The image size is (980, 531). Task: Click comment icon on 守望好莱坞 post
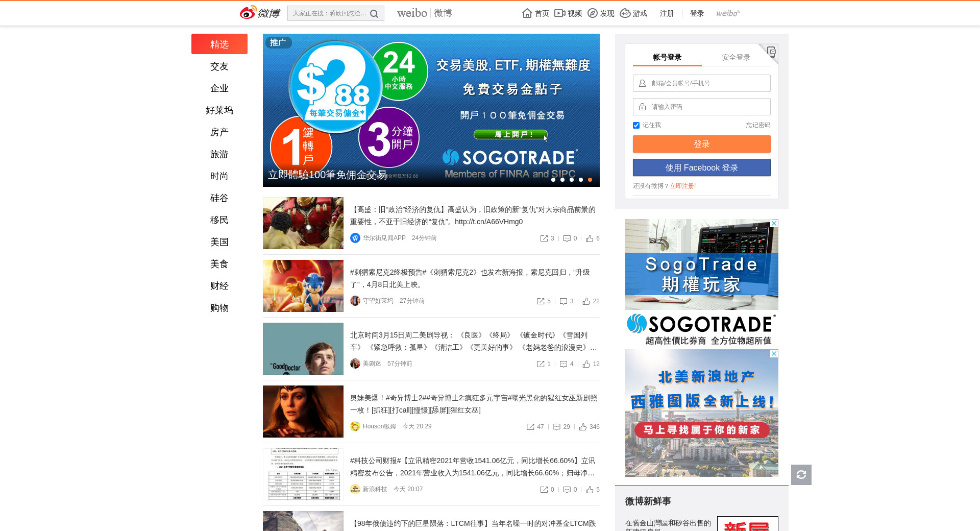click(563, 301)
